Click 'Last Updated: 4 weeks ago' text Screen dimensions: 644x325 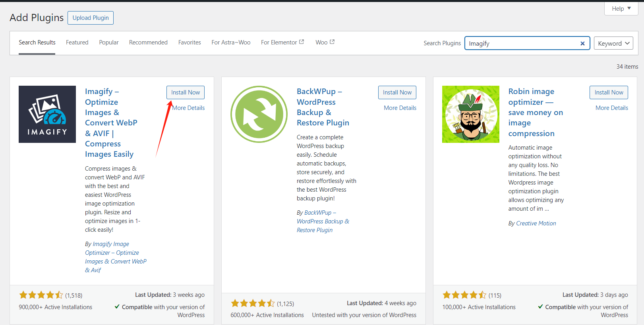point(381,303)
